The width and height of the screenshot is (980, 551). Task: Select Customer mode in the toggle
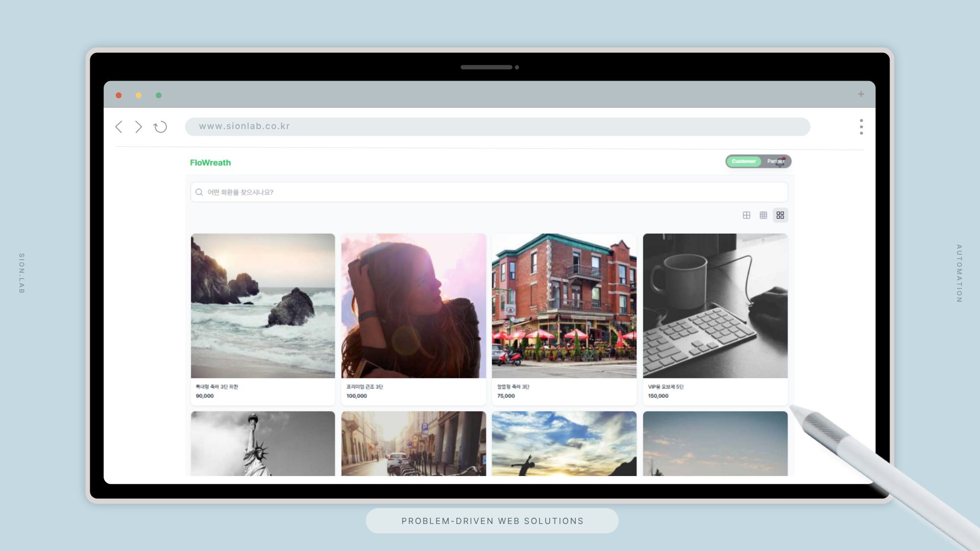[x=743, y=161]
